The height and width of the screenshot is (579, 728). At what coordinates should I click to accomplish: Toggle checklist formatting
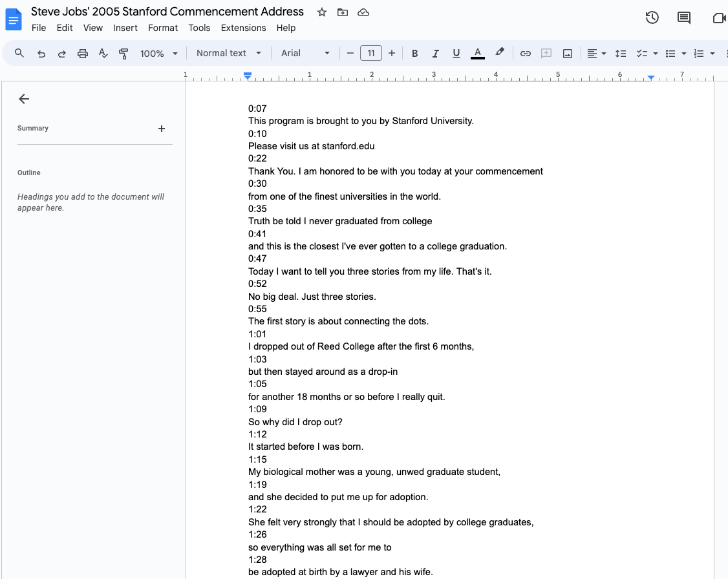[x=642, y=54]
